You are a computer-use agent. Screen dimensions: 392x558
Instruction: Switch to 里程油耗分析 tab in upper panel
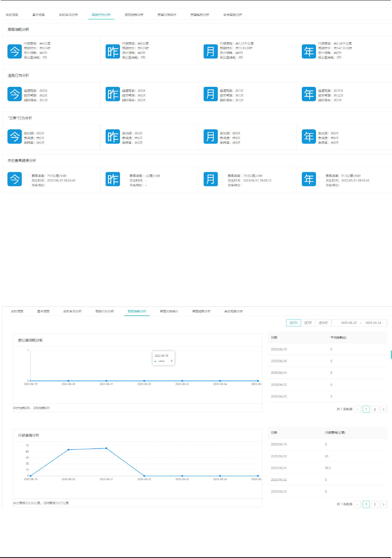click(x=134, y=15)
